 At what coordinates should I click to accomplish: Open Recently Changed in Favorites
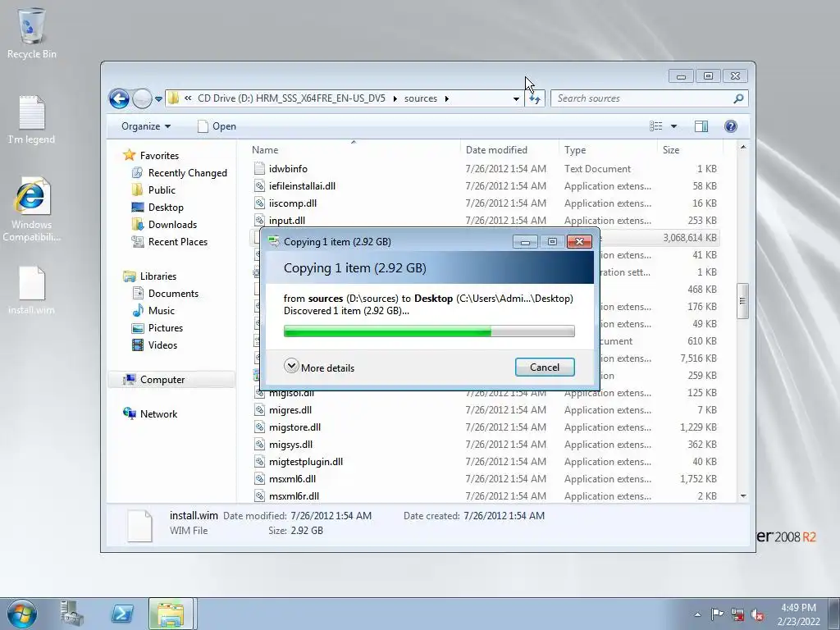pyautogui.click(x=188, y=173)
